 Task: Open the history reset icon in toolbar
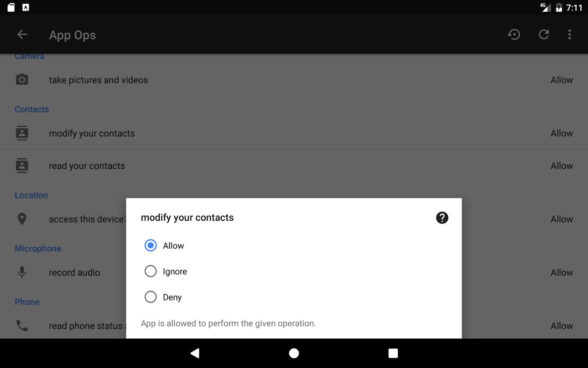coord(514,35)
